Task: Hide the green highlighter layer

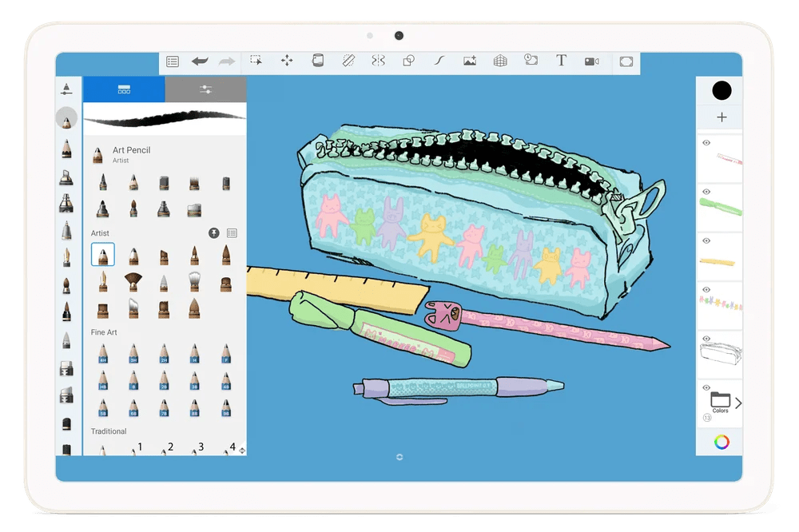Action: pyautogui.click(x=706, y=192)
